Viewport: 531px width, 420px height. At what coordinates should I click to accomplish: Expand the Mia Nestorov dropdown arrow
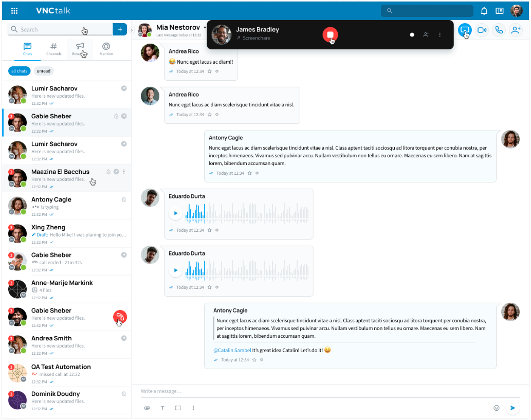click(205, 27)
